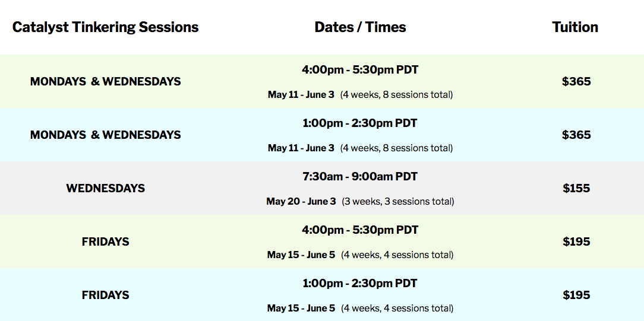Click the WEDNESDAYS session label
Screen dimensions: 644x321
(106, 188)
